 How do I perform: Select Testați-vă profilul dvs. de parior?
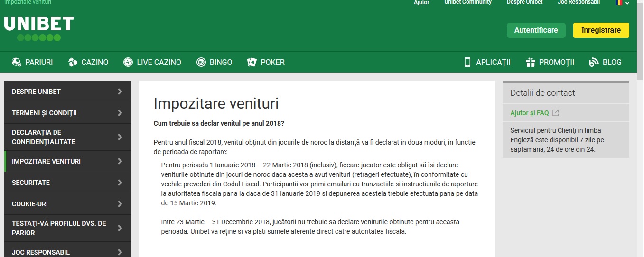67,228
